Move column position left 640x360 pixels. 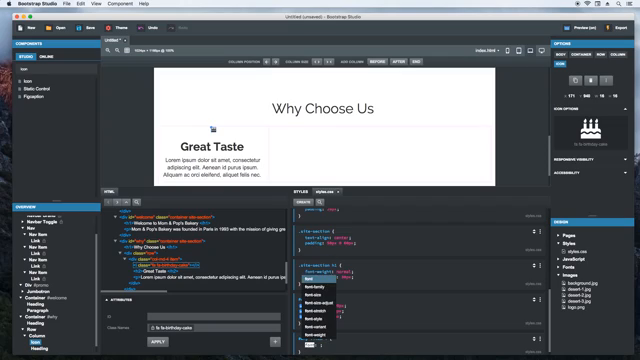[267, 62]
